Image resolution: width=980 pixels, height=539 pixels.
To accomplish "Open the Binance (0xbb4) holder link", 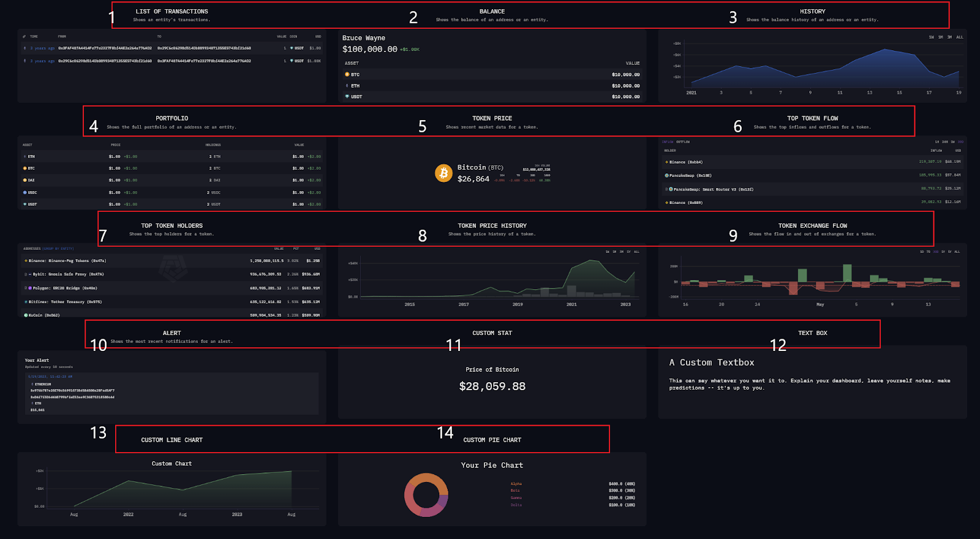I will 686,162.
